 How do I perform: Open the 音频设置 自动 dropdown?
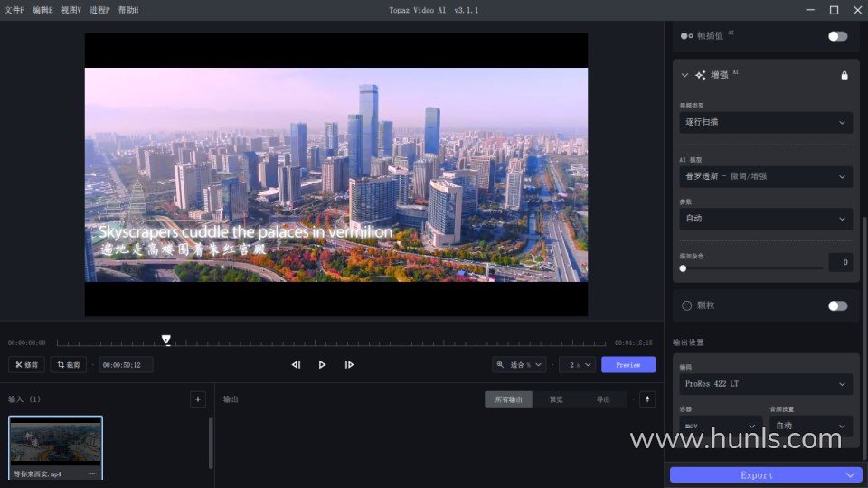811,426
